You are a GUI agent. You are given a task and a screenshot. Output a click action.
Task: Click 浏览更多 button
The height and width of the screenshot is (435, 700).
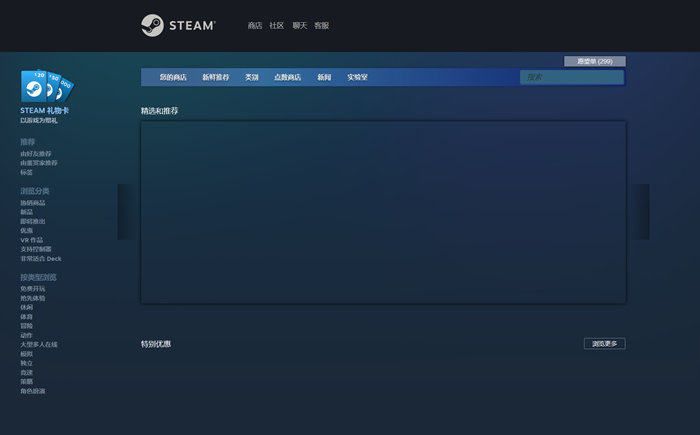(604, 344)
